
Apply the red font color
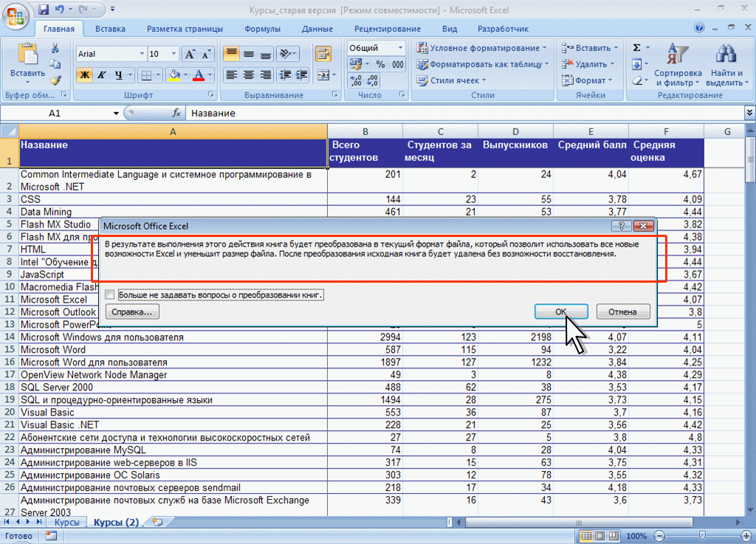click(198, 75)
